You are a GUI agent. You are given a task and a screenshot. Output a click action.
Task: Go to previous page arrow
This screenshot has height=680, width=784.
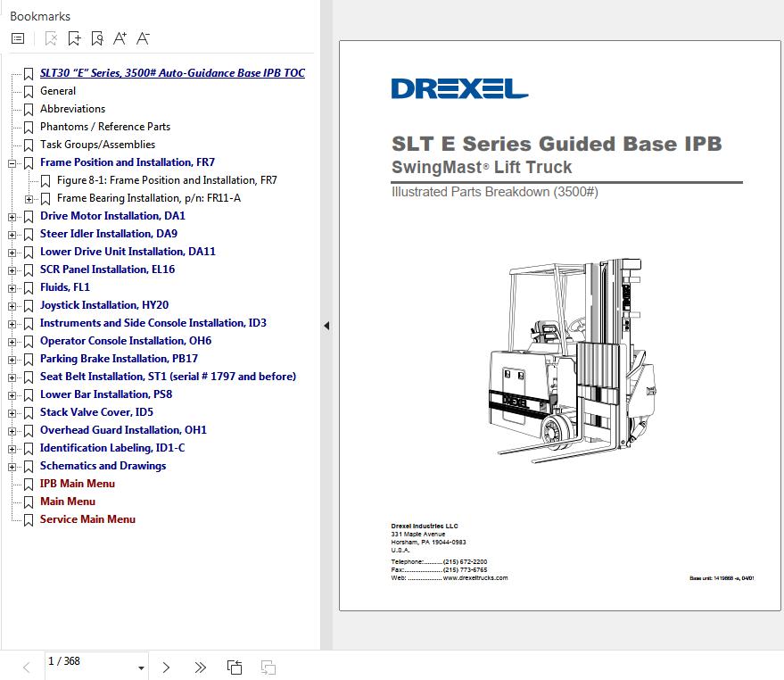(27, 668)
